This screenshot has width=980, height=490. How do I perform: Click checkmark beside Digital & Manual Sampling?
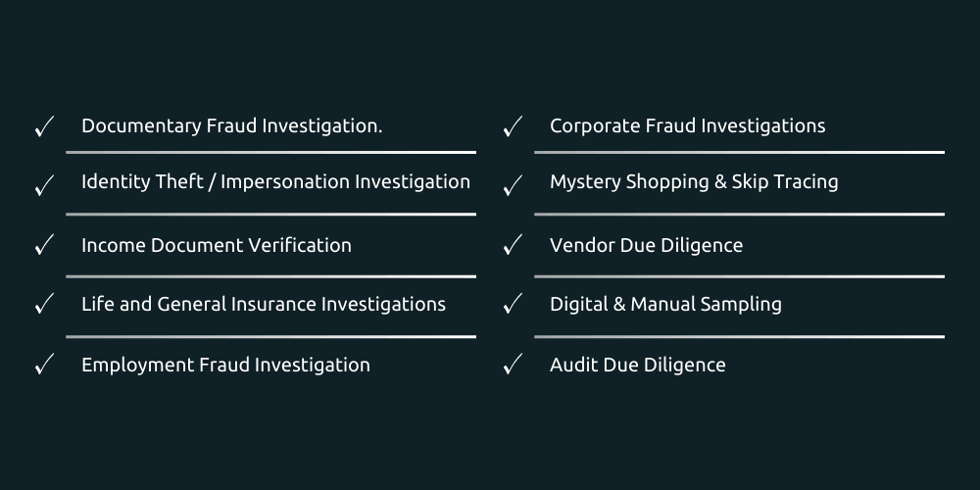[513, 305]
